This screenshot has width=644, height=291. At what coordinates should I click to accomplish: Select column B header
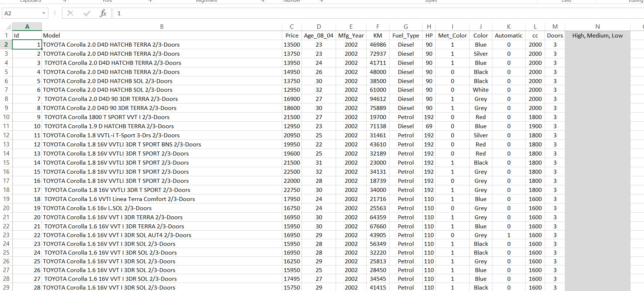[162, 27]
